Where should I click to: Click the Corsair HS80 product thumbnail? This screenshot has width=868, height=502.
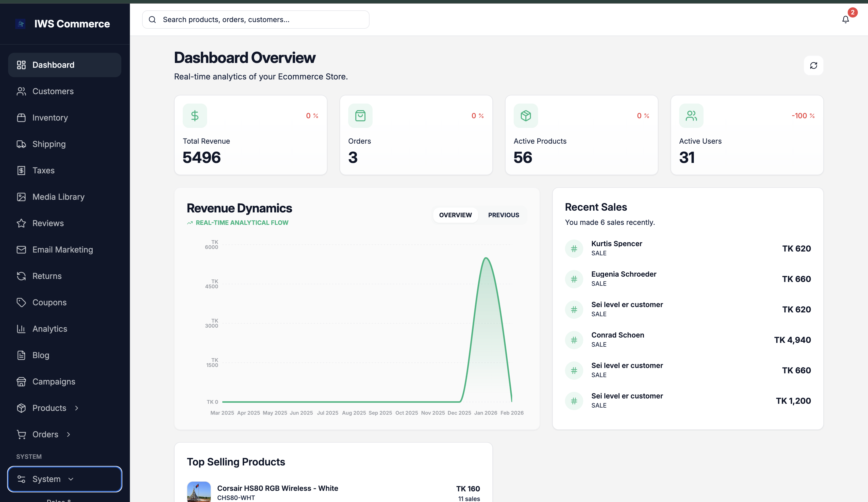199,492
